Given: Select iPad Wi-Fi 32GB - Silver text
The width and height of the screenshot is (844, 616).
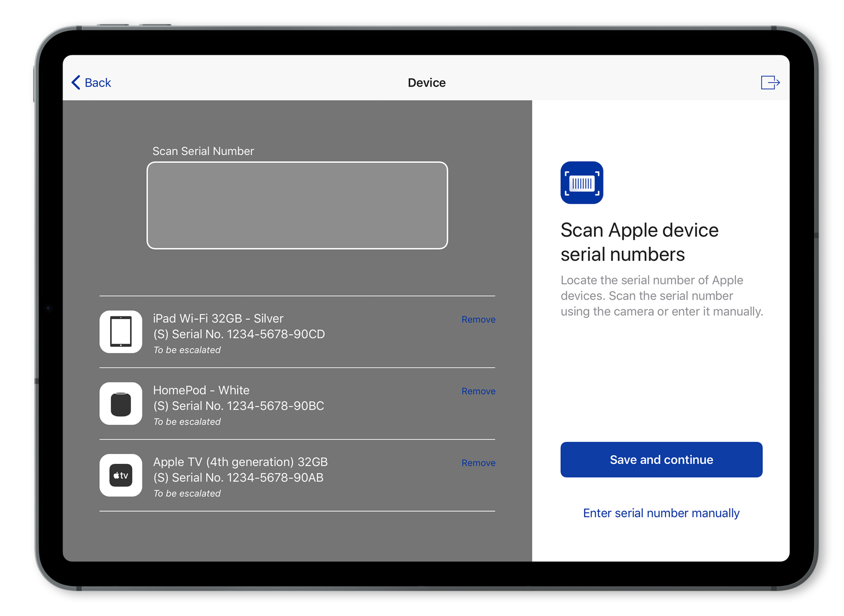Looking at the screenshot, I should click(x=218, y=318).
